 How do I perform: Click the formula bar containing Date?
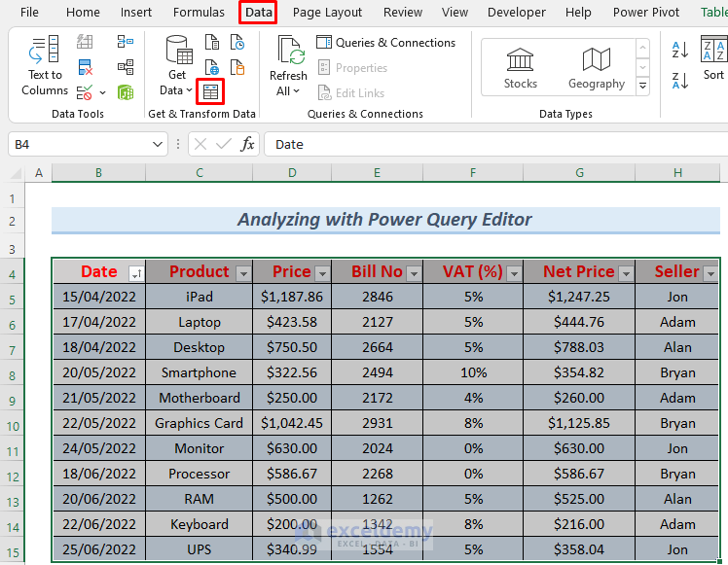tap(487, 144)
